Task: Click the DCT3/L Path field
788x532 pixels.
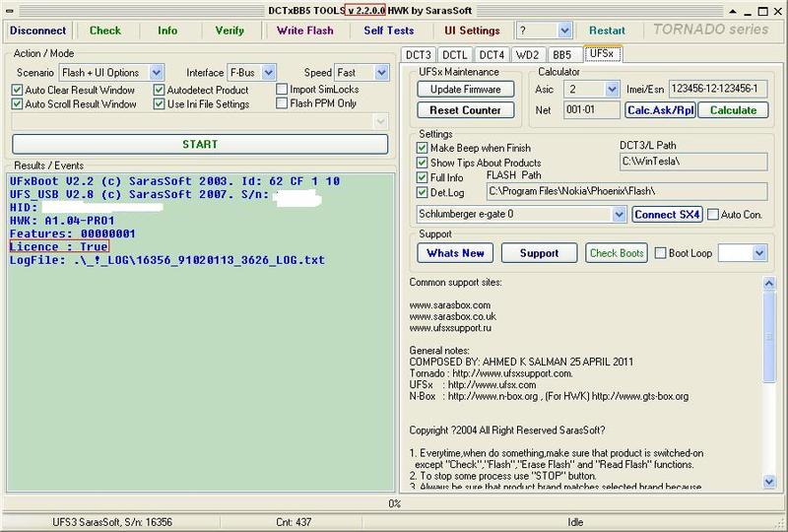Action: tap(693, 162)
